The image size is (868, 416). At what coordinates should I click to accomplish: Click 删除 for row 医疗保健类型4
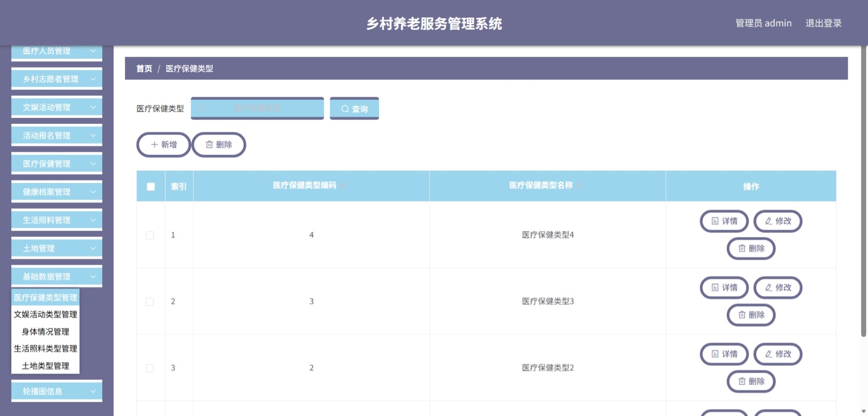click(x=751, y=248)
